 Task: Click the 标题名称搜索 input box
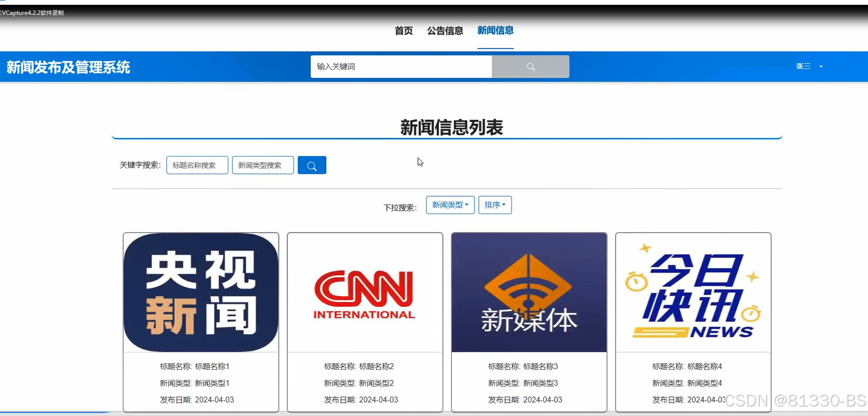click(x=197, y=165)
